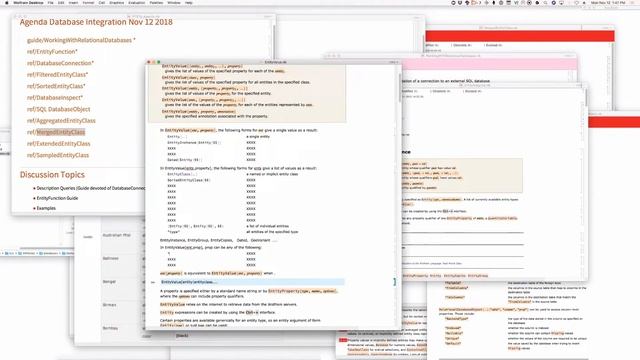
Task: Click the 'a single entity' table cell
Action: 258,136
